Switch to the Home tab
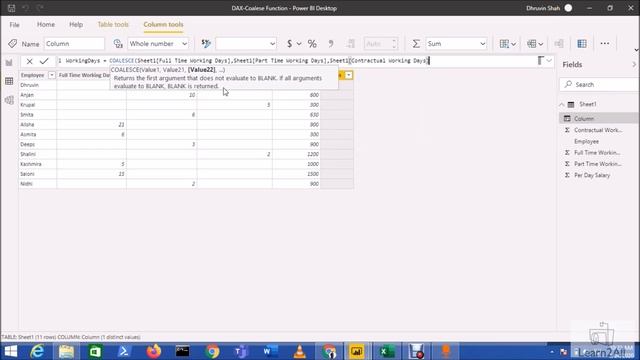Viewport: 640px width, 360px height. pyautogui.click(x=46, y=24)
